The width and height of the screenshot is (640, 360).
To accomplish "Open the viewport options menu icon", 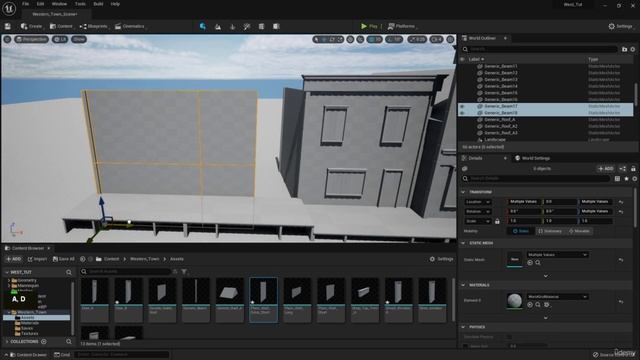I will (7, 39).
